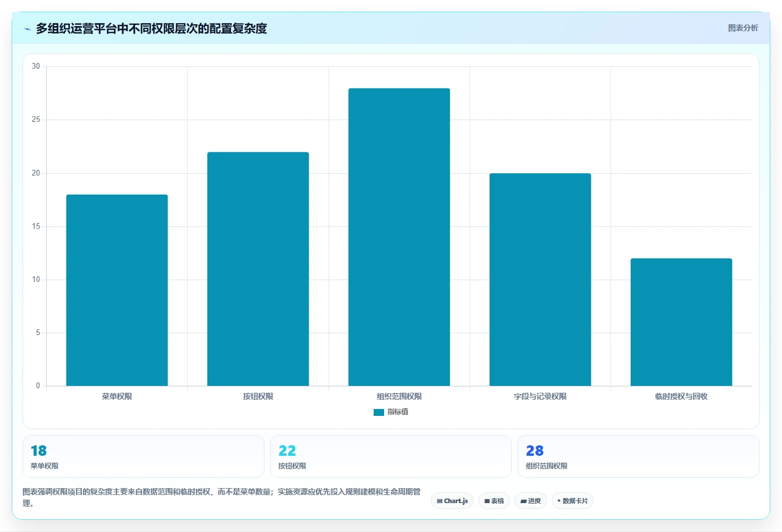Click the Chart.js tag chip
The height and width of the screenshot is (532, 782).
point(452,501)
